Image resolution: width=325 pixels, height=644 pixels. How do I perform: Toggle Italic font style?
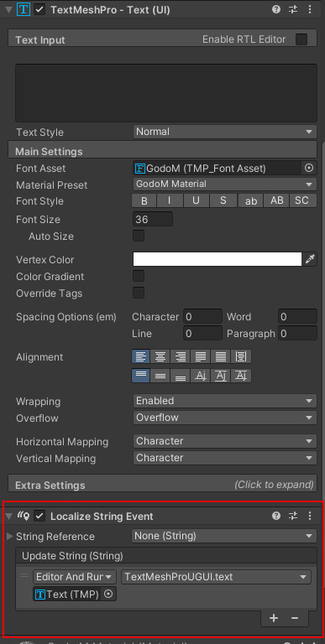pos(170,201)
